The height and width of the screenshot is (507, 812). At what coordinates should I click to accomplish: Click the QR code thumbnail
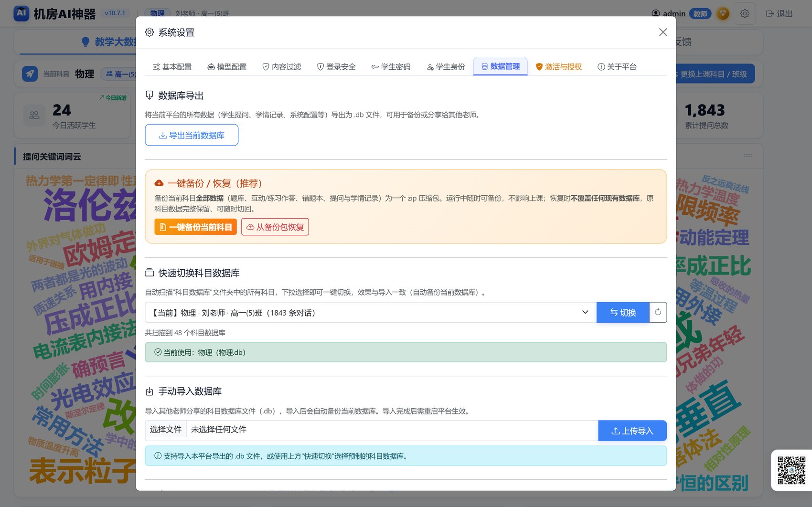[791, 470]
